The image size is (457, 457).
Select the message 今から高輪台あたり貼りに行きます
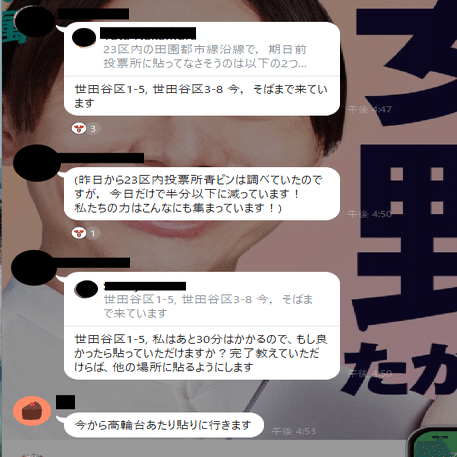[x=163, y=425]
